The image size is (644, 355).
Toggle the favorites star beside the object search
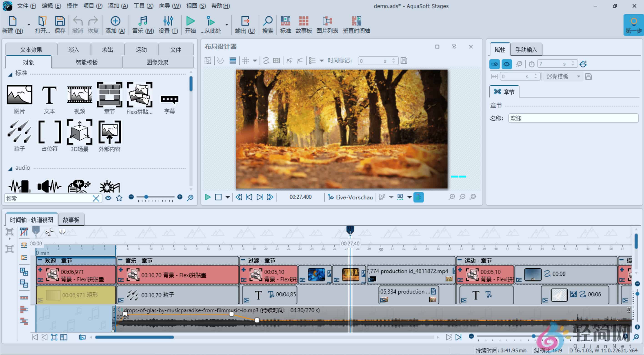click(119, 198)
